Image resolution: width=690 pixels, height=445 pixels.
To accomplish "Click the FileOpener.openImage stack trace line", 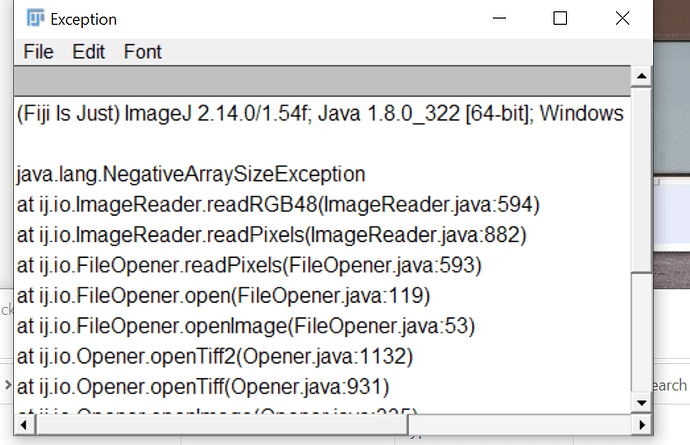I will [x=246, y=326].
